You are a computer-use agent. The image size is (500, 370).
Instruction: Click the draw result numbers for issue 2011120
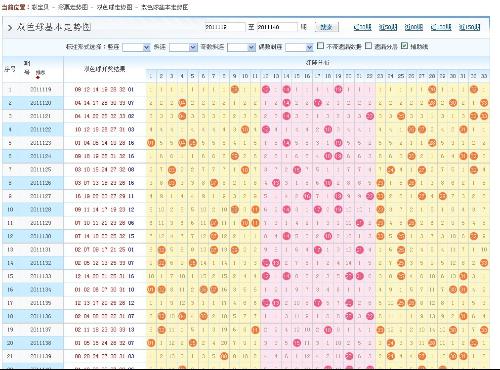pos(104,103)
